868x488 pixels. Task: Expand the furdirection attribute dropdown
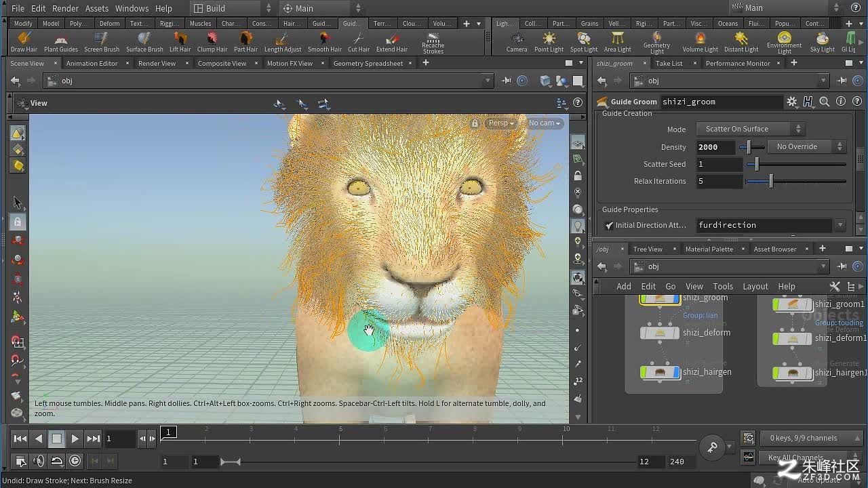[x=840, y=225]
